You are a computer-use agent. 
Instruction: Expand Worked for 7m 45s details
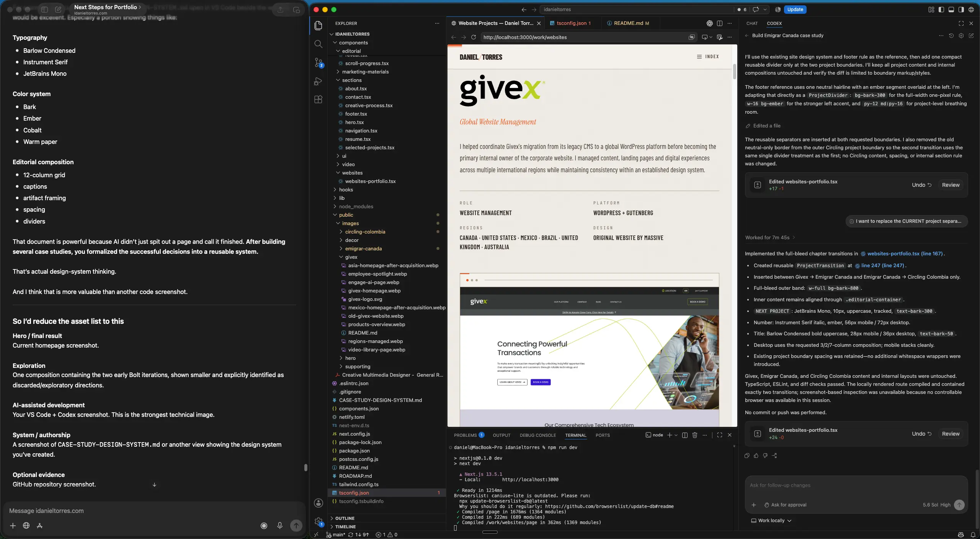[x=770, y=237]
